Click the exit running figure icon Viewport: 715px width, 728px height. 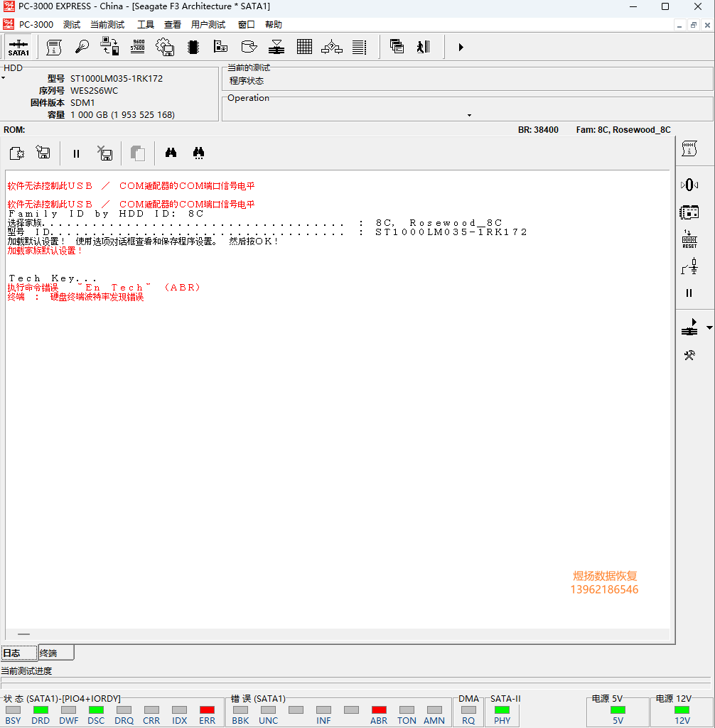[424, 46]
